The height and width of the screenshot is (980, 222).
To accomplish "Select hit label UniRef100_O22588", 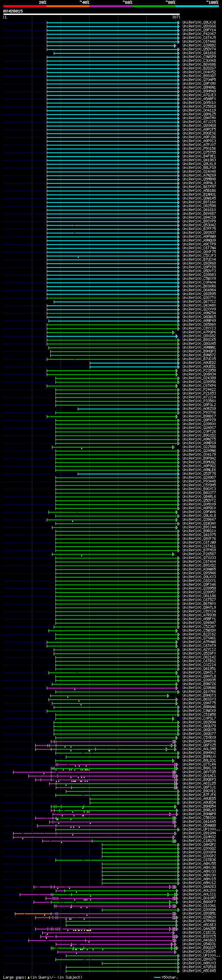I will click(x=199, y=447).
